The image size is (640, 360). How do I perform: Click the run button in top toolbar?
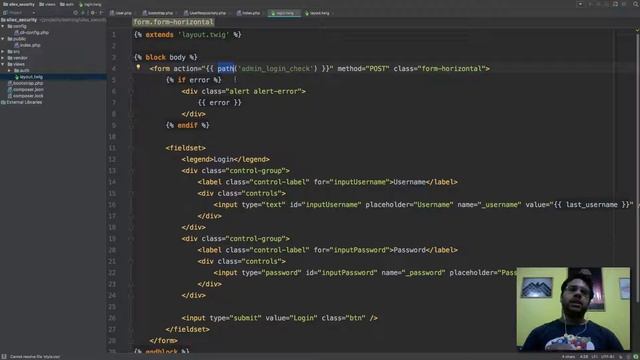point(590,4)
